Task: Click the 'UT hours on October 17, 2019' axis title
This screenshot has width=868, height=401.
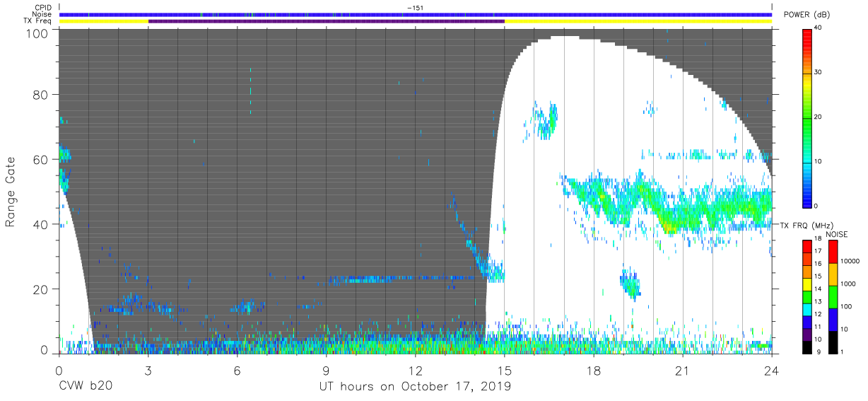Action: 415,387
